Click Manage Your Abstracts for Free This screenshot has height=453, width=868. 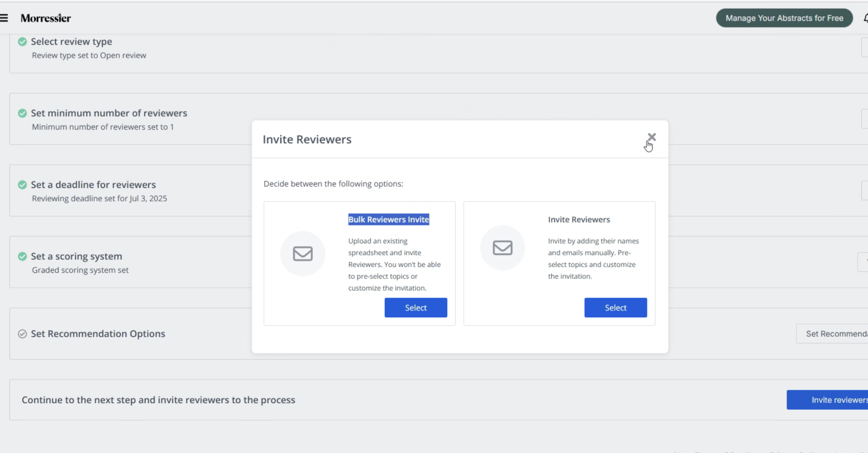pos(784,18)
